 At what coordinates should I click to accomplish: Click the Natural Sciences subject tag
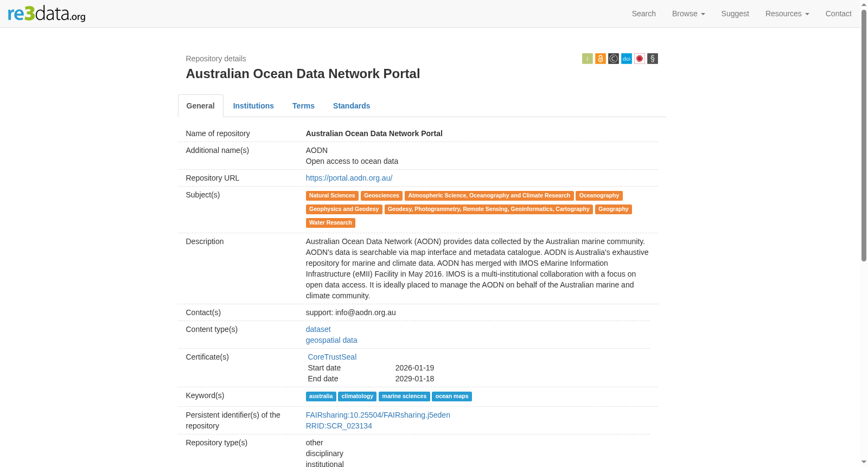coord(332,196)
